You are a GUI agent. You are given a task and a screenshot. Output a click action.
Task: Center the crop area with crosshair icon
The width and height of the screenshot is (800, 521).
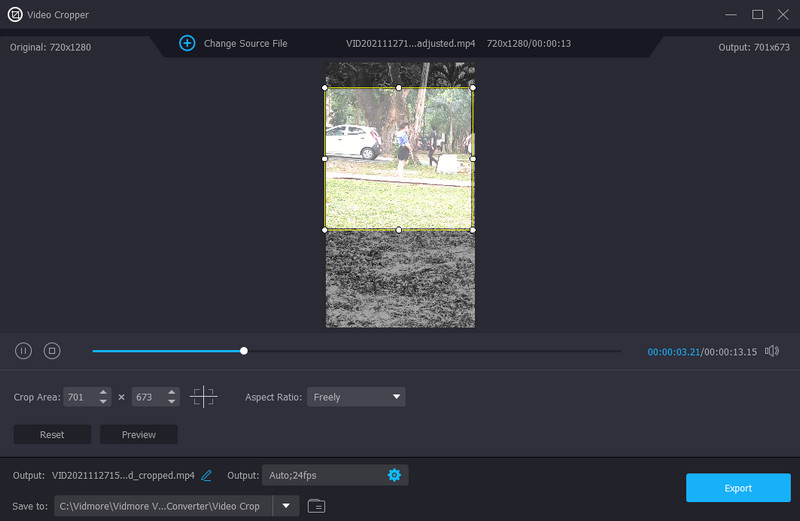pyautogui.click(x=204, y=397)
